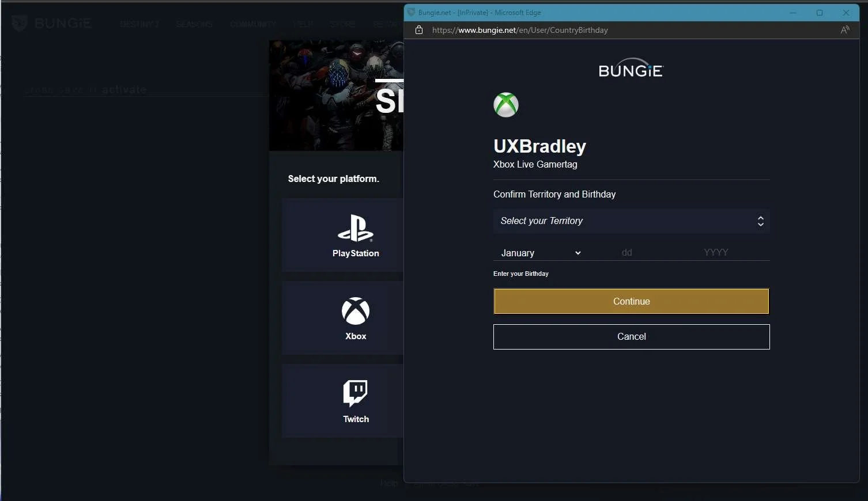This screenshot has width=868, height=501.
Task: Click the lock icon in the address bar
Action: tap(419, 30)
